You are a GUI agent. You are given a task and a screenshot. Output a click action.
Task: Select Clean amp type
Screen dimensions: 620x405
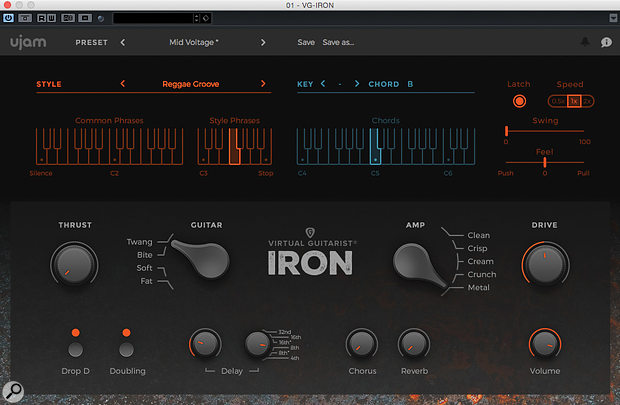pyautogui.click(x=478, y=235)
